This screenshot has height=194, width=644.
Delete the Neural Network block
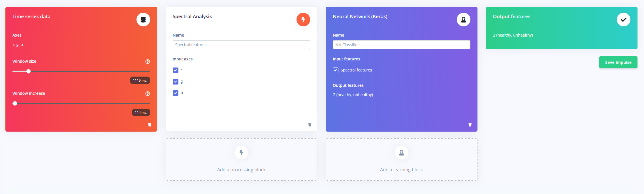(470, 125)
